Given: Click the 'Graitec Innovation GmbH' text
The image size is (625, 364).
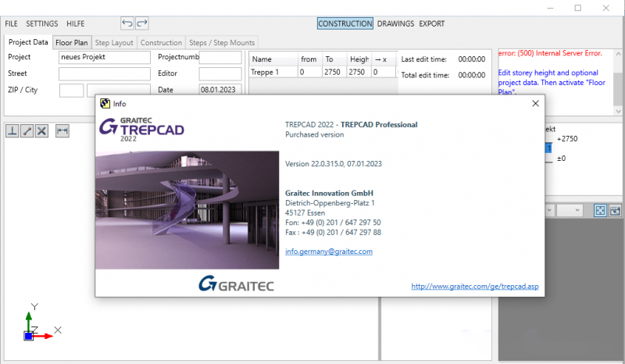Looking at the screenshot, I should click(x=329, y=193).
